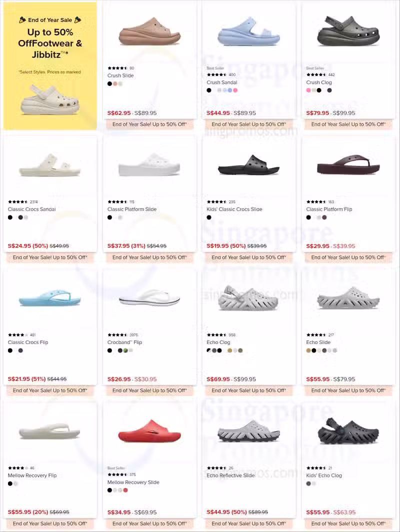This screenshot has height=532, width=400.
Task: Click the End of Year Sale yellow banner
Action: point(50,65)
